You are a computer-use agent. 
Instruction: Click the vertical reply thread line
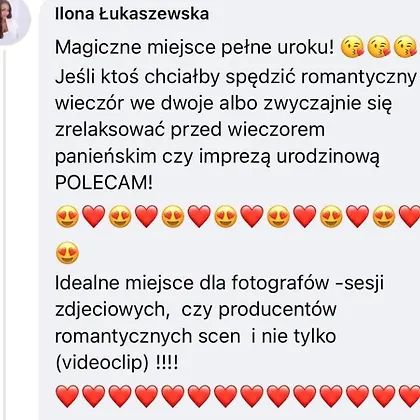pyautogui.click(x=4, y=233)
